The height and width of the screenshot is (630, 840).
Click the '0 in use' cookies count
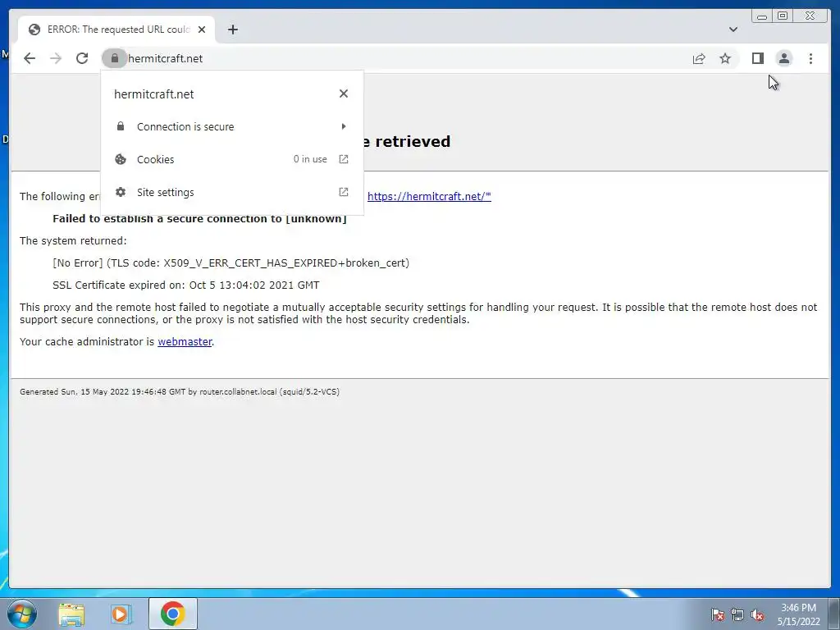tap(310, 159)
